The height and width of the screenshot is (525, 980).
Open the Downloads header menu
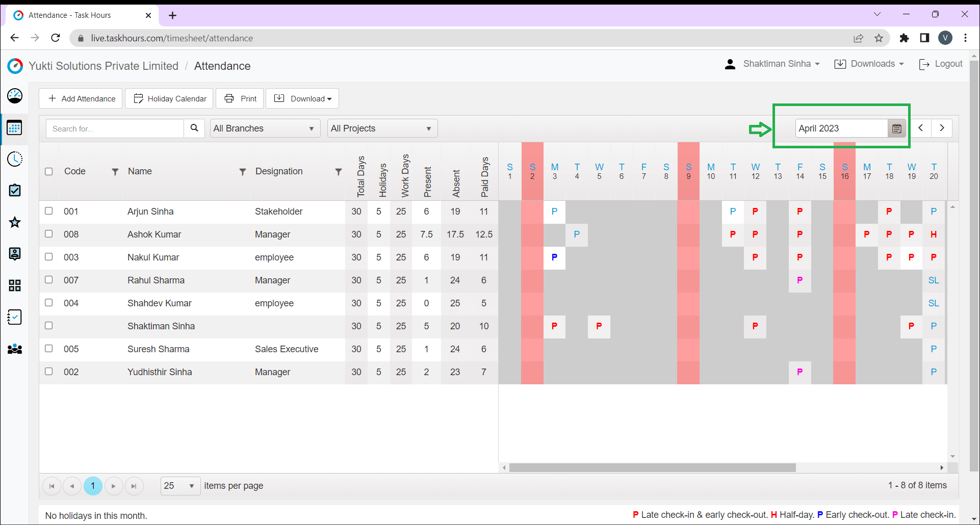click(869, 64)
